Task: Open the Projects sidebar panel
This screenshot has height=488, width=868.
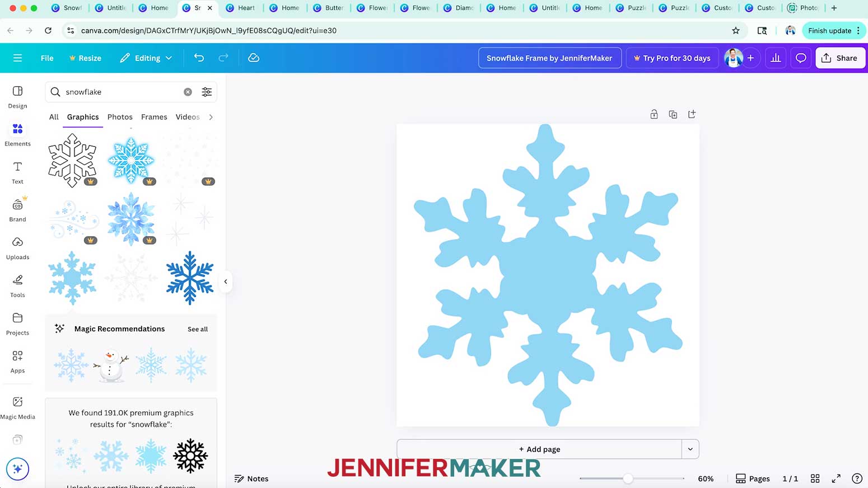Action: tap(17, 324)
